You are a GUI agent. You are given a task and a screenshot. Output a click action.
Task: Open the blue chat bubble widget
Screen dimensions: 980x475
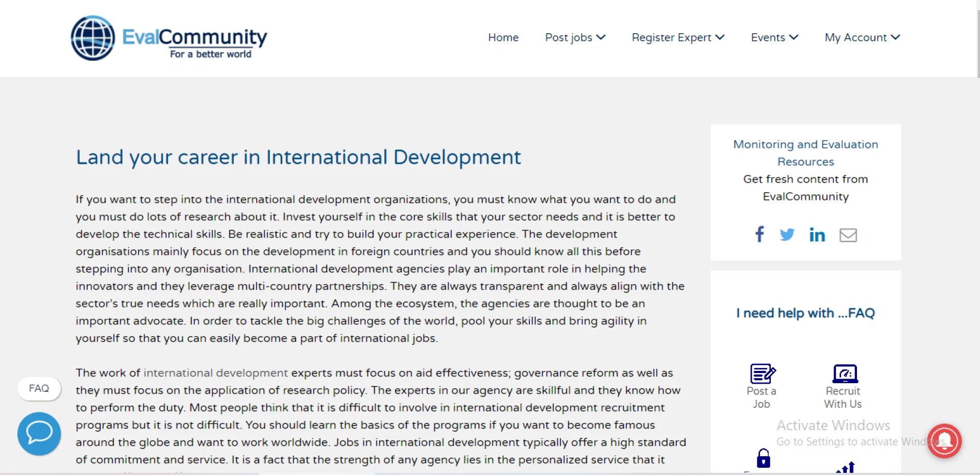[39, 434]
